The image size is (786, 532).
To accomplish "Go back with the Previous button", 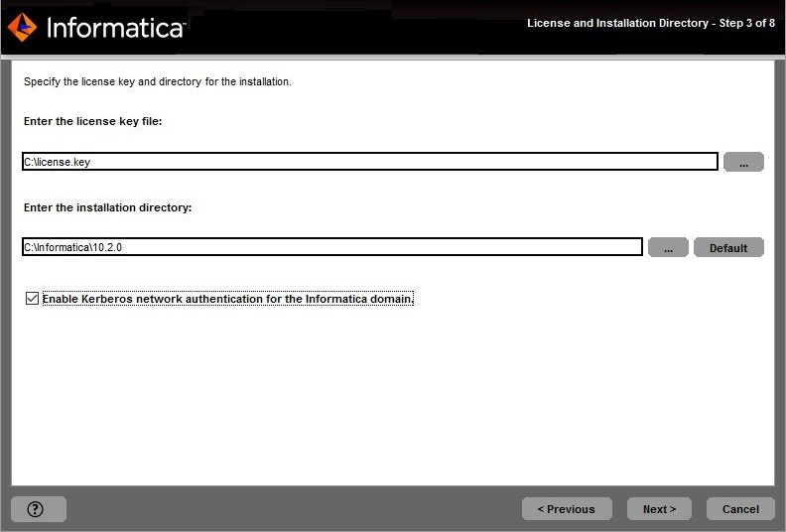I will (x=567, y=509).
